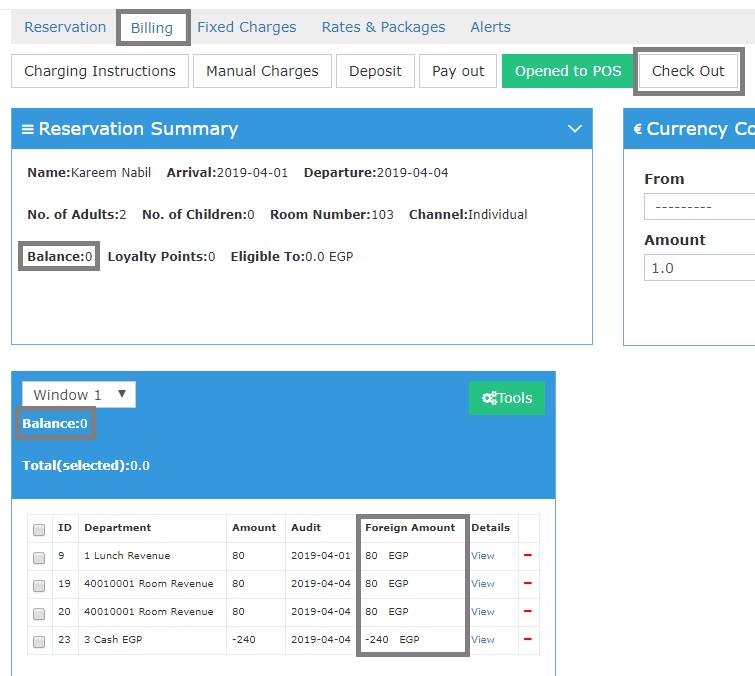The image size is (755, 676).
Task: Click the Check Out button
Action: (x=688, y=71)
